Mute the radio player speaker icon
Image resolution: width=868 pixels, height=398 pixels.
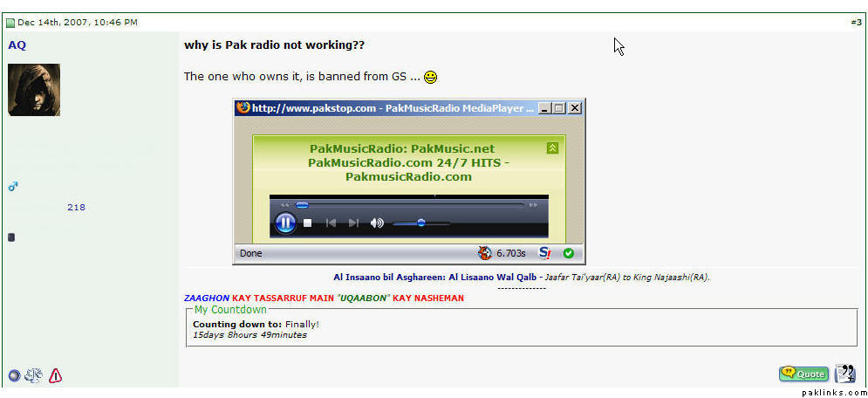pos(377,223)
